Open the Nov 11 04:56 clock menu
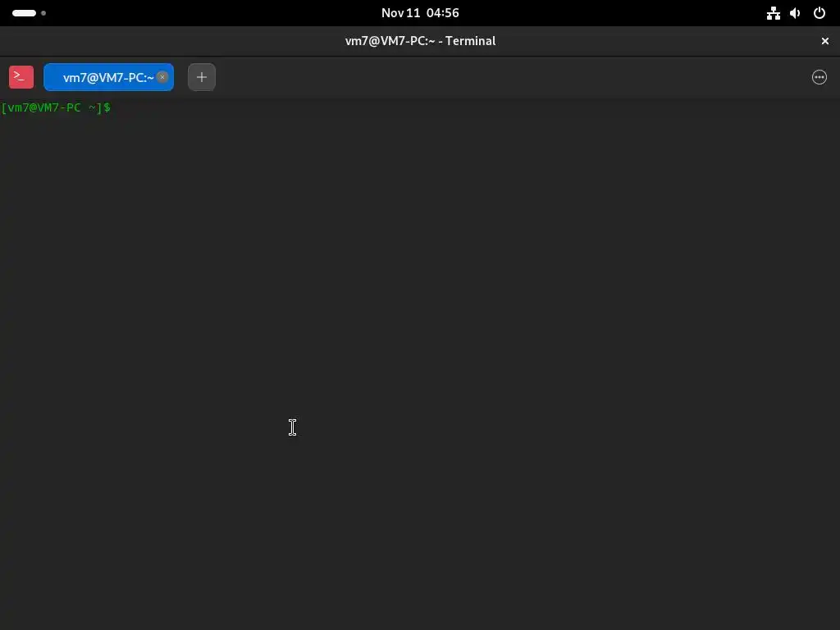This screenshot has height=630, width=840. [x=420, y=13]
